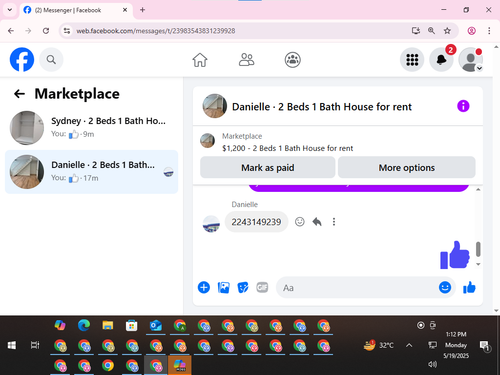Select Danielle 2 Beds 1 Bath conversation
The width and height of the screenshot is (500, 375).
coord(91,172)
